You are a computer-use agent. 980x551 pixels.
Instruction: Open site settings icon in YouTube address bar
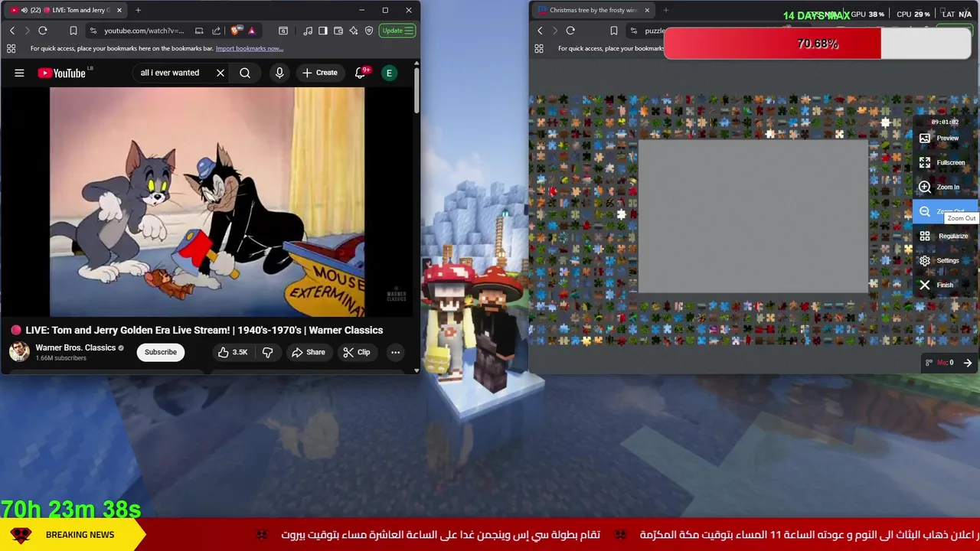coord(93,31)
